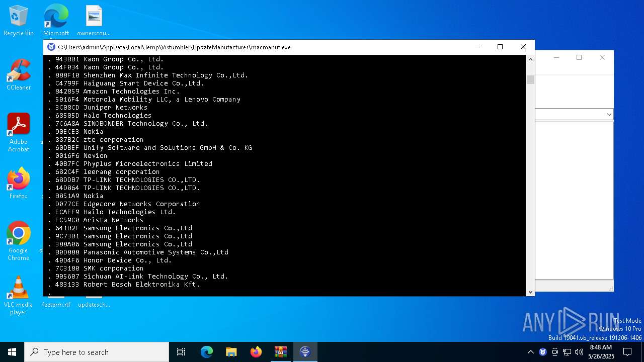The image size is (644, 362).
Task: Select feeterm.rtf file on desktop
Action: (x=56, y=302)
